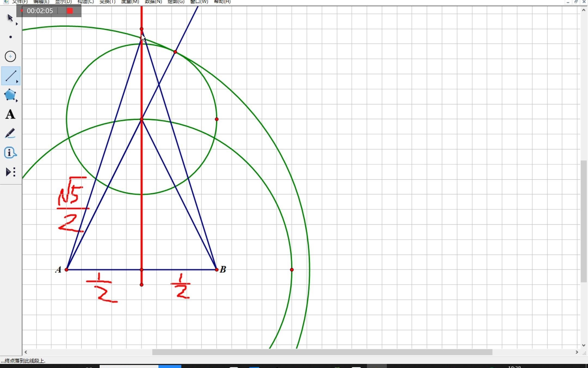Select the Text tool with letter A
The width and height of the screenshot is (588, 368).
(10, 114)
